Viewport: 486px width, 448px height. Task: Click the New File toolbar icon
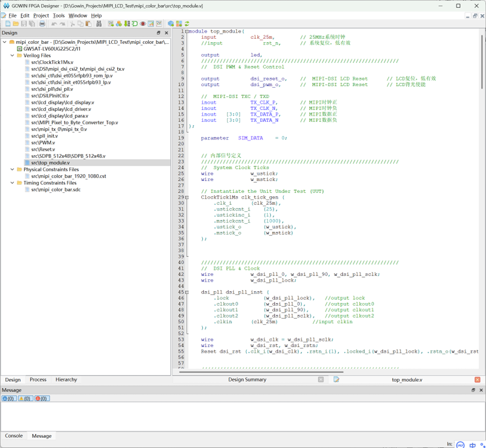tap(8, 24)
